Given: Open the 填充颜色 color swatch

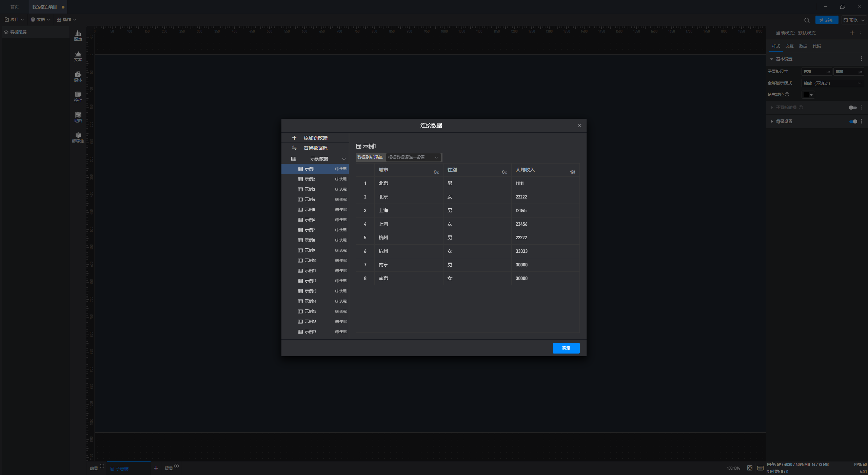Looking at the screenshot, I should click(808, 95).
